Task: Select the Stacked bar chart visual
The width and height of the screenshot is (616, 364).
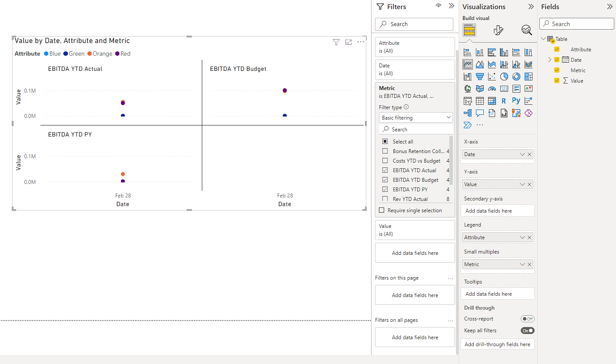Action: click(x=468, y=52)
